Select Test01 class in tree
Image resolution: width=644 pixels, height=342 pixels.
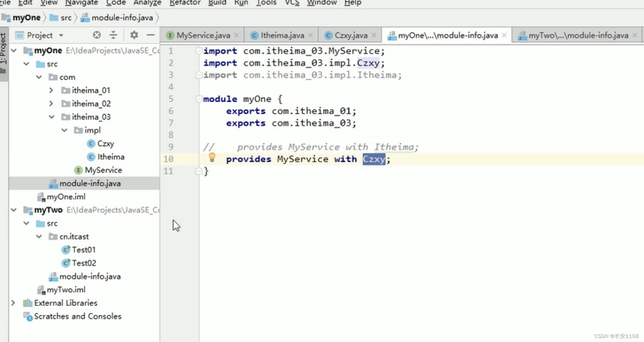coord(79,250)
